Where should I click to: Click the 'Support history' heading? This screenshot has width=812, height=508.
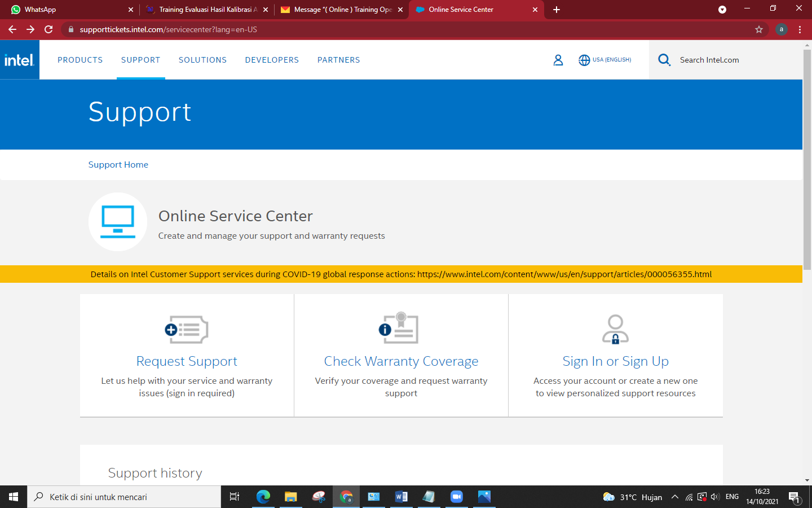click(155, 473)
